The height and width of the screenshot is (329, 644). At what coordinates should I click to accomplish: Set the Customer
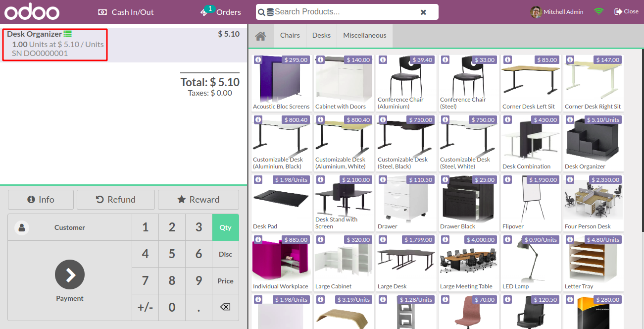(x=70, y=227)
